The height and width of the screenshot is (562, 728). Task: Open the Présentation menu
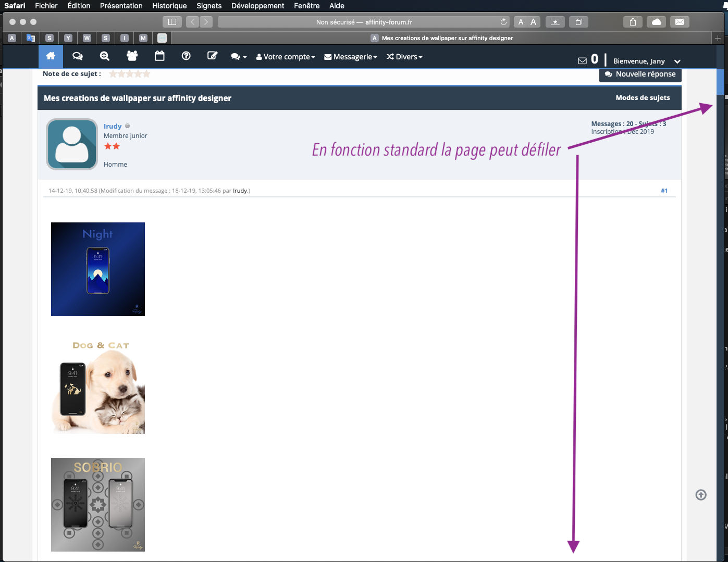pyautogui.click(x=121, y=6)
